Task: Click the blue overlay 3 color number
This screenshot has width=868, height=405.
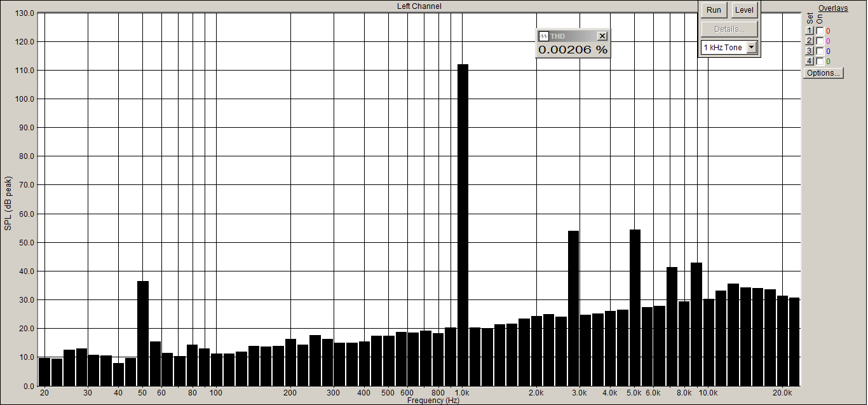Action: tap(828, 51)
